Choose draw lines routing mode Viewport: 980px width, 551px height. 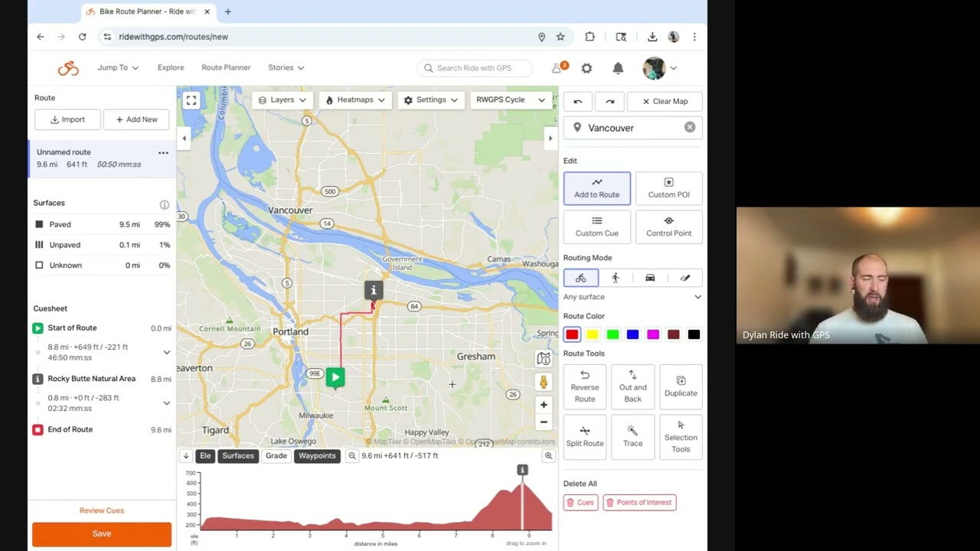(x=684, y=278)
